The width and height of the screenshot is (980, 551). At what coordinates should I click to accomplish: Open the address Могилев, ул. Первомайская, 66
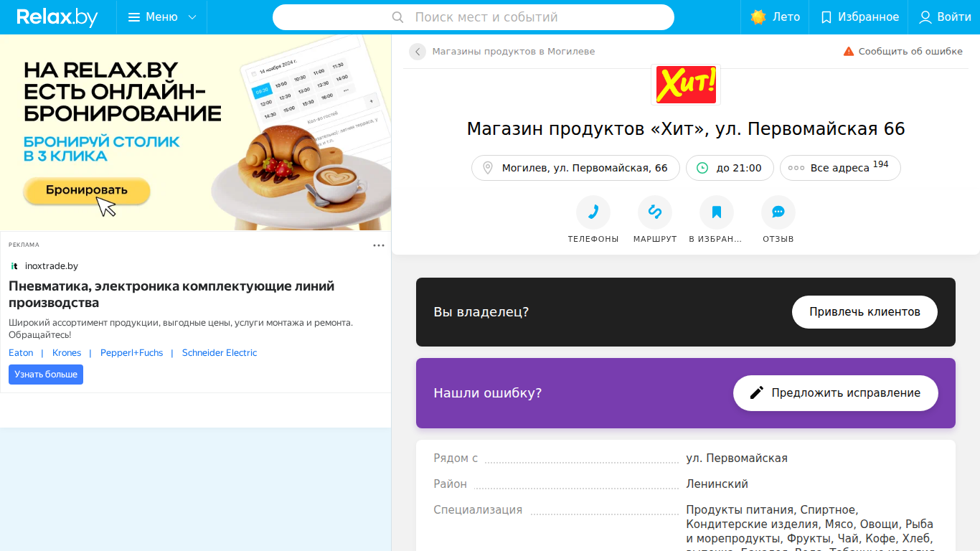click(576, 168)
